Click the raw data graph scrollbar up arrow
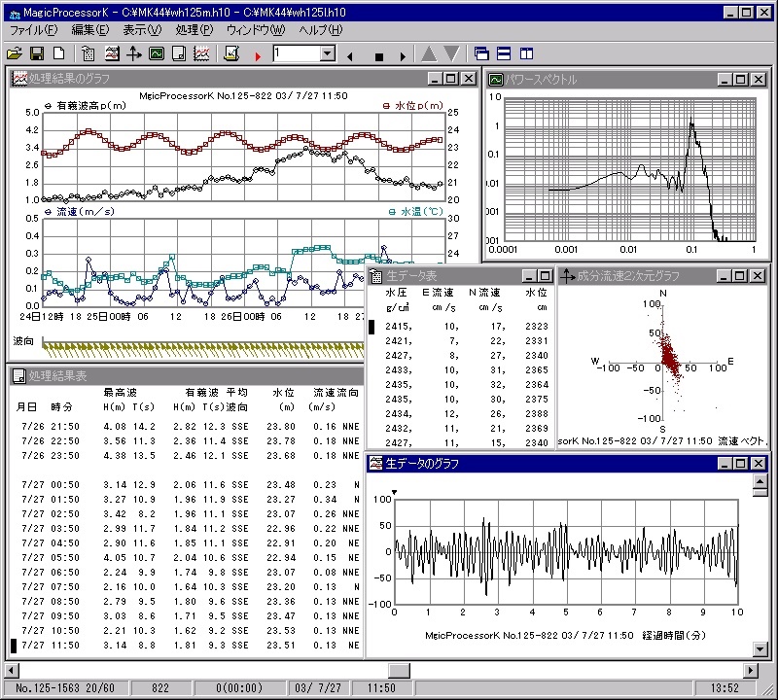The width and height of the screenshot is (778, 700). coord(760,480)
